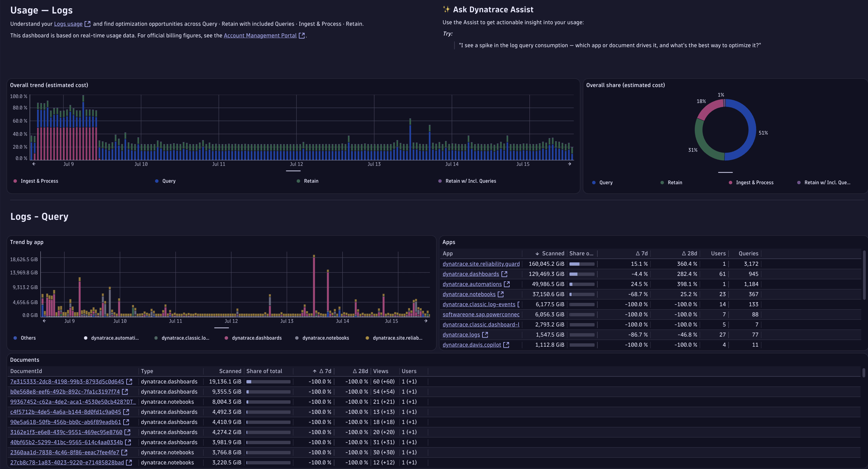Click the sparkle icon next to Ask Dynatrace Assist

click(x=446, y=10)
